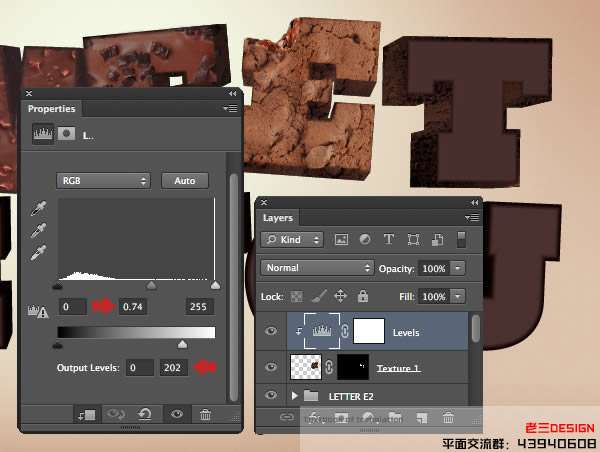Open the Properties panel flyout menu
Image resolution: width=600 pixels, height=452 pixels.
point(230,109)
